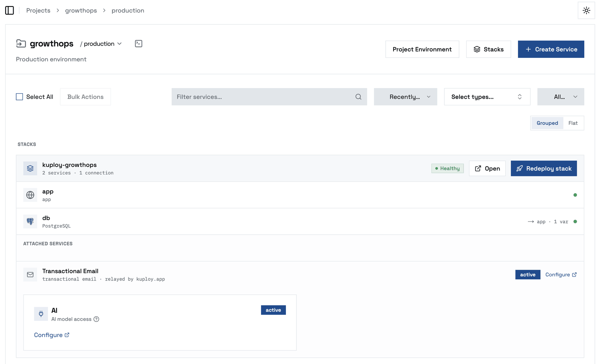The width and height of the screenshot is (602, 364).
Task: Click the PostgreSQL elephant icon for db
Action: 30,221
